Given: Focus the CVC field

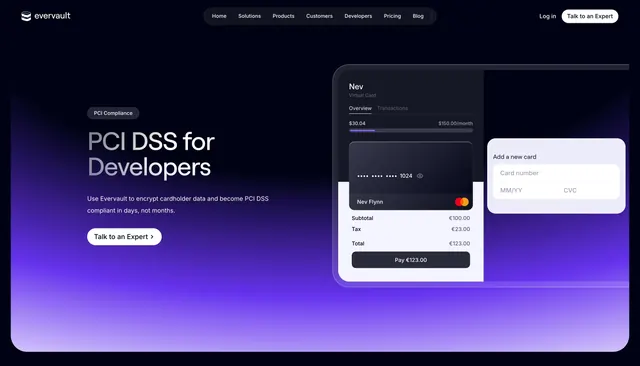Looking at the screenshot, I should 588,190.
